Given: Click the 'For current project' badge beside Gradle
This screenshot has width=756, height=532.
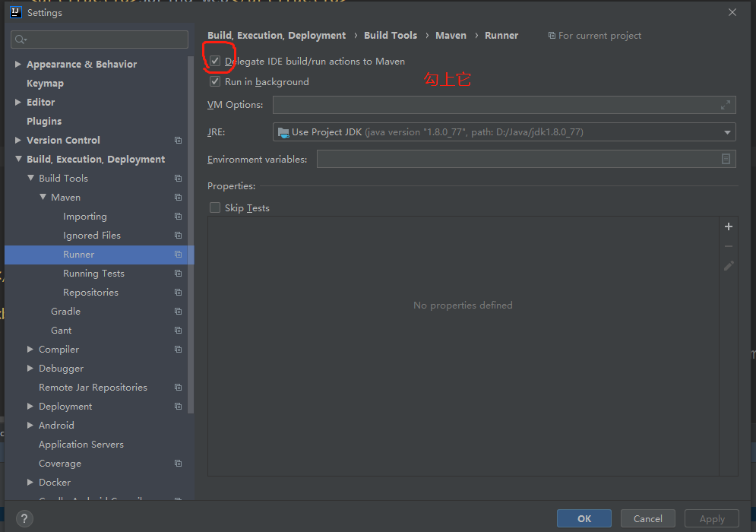Looking at the screenshot, I should 177,311.
